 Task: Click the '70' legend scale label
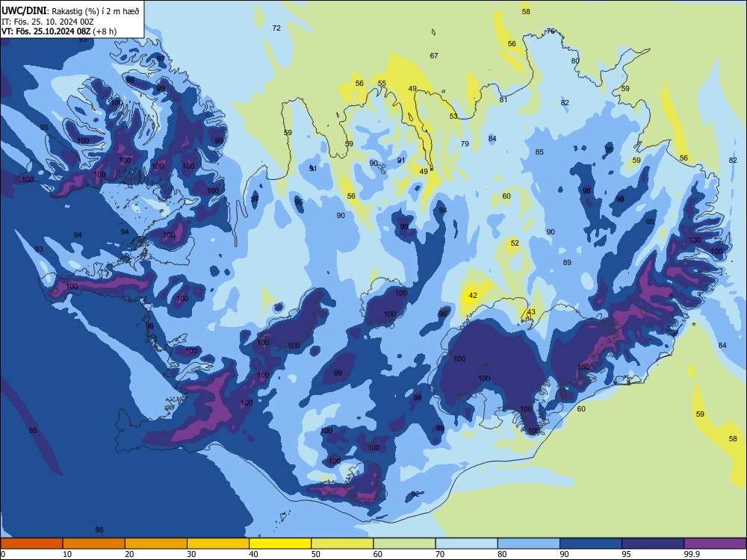coord(440,554)
